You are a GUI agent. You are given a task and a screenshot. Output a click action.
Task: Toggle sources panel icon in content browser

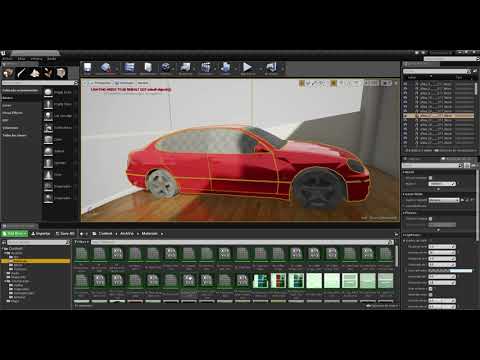(4, 242)
